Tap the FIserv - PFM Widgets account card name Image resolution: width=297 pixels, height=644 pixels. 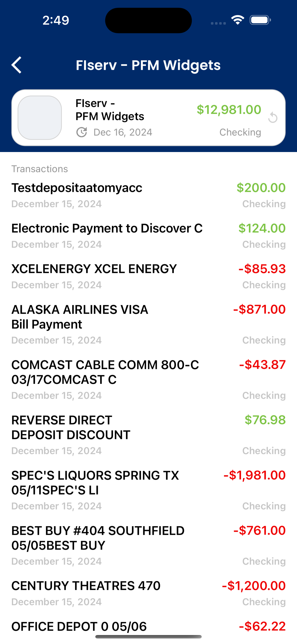tap(110, 110)
